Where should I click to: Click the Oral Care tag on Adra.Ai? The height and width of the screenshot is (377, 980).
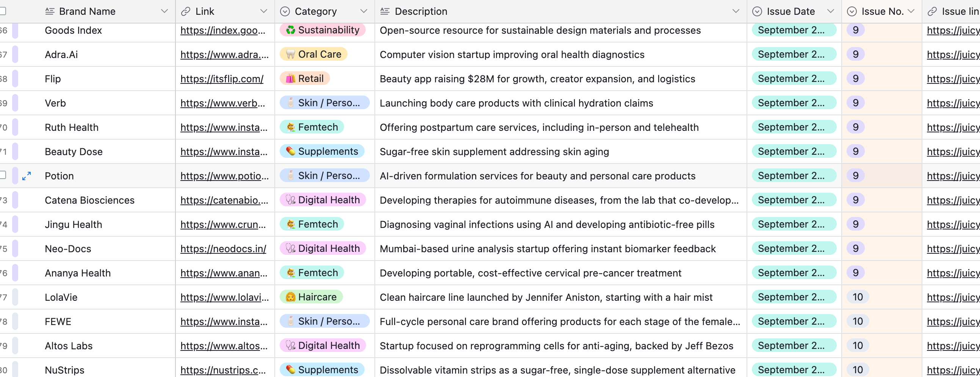click(x=313, y=55)
